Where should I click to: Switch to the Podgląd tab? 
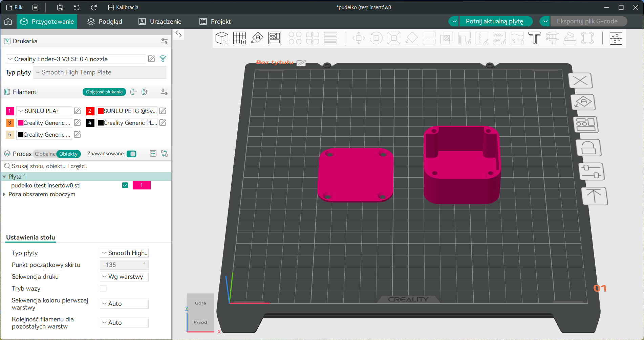coord(105,22)
